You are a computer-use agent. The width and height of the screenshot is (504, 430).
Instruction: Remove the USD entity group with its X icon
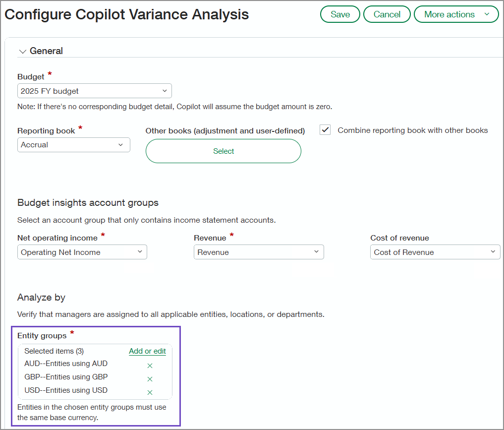150,392
